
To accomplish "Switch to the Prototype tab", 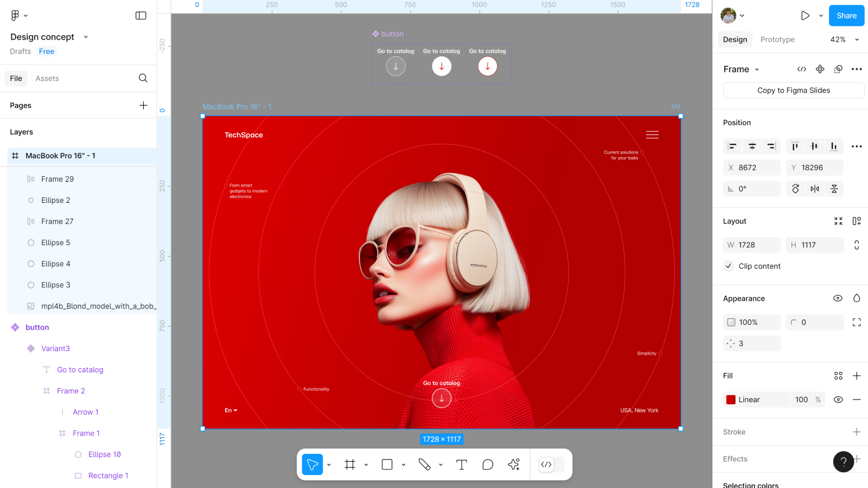I will point(777,40).
